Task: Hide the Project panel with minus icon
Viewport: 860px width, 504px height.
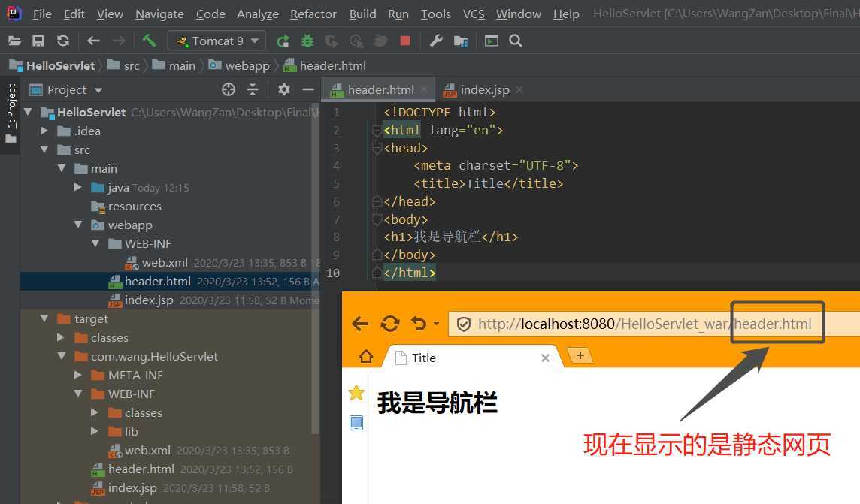Action: (x=308, y=89)
